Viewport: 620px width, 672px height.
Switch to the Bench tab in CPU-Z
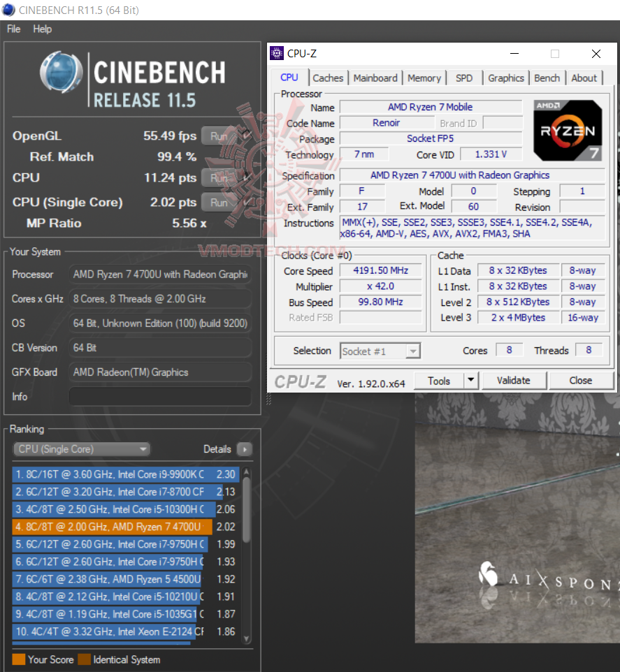click(x=547, y=78)
